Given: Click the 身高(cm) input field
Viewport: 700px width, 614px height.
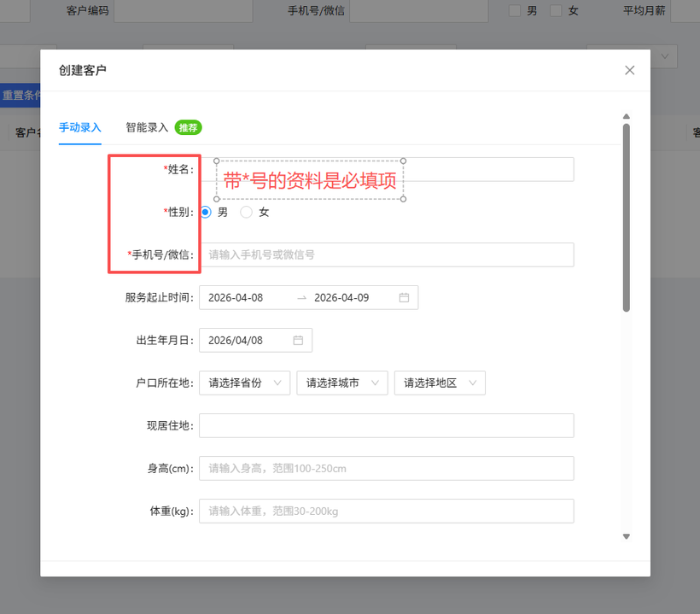Looking at the screenshot, I should (x=386, y=468).
